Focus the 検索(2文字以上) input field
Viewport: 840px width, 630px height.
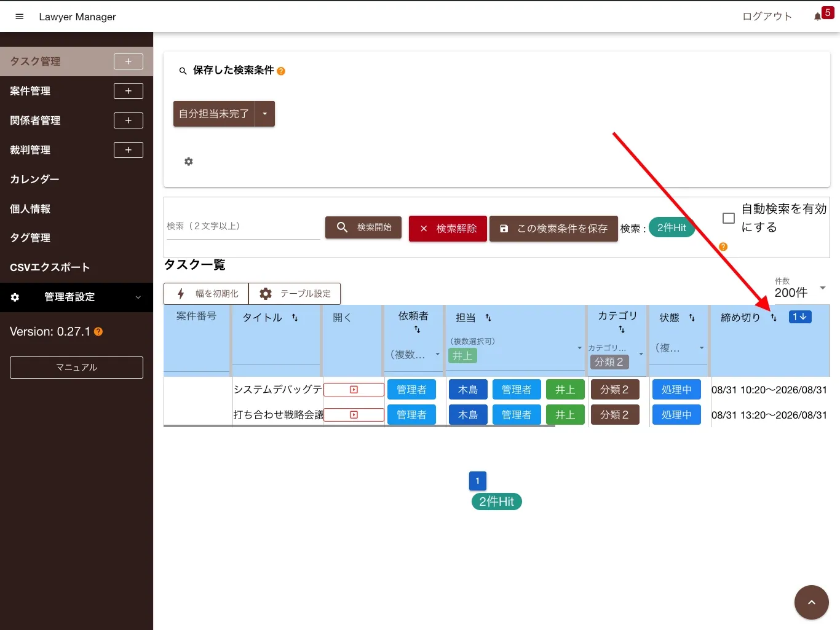[244, 226]
